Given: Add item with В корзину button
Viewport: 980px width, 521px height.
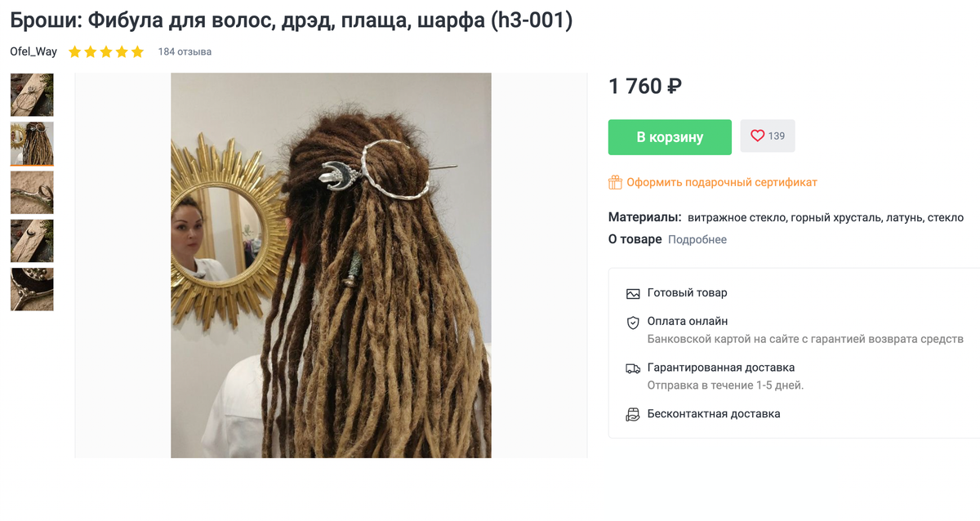Looking at the screenshot, I should (670, 137).
